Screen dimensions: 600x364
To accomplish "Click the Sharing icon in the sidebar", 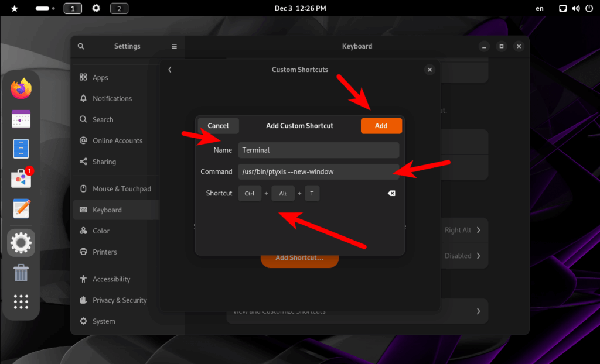I will 83,162.
